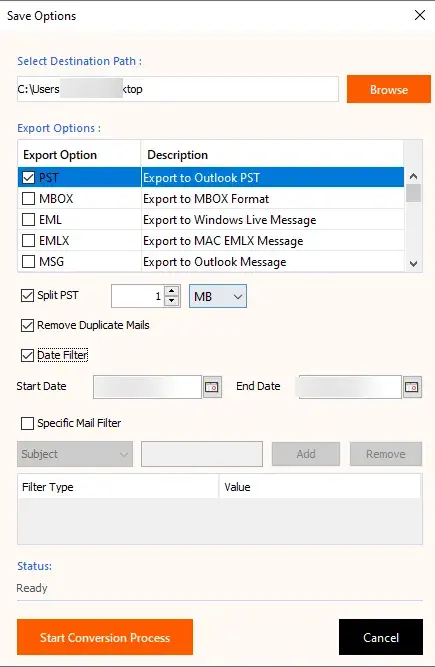Check the MSG export option
The image size is (435, 667).
coord(28,262)
